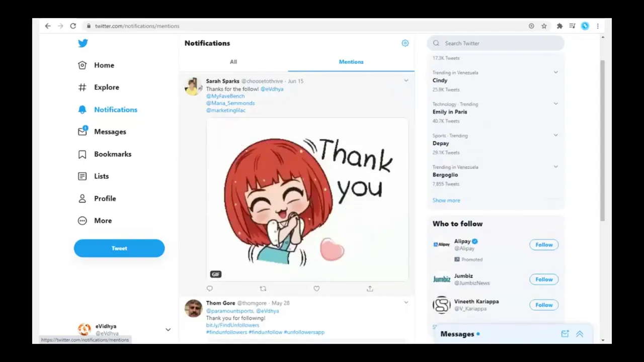Viewport: 644px width, 362px height.
Task: Open Home from the sidebar
Action: pyautogui.click(x=104, y=65)
